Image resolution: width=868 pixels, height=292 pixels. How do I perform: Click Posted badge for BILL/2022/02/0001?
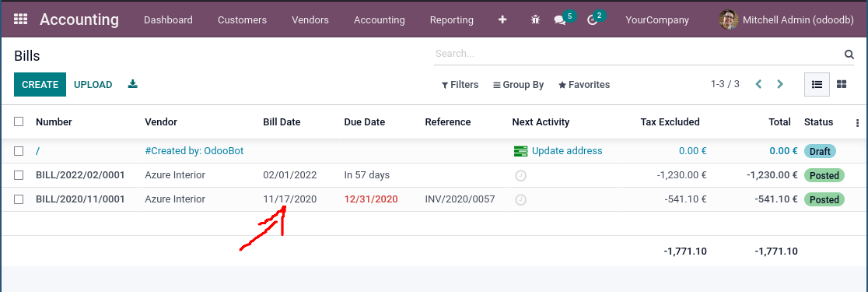(x=824, y=176)
